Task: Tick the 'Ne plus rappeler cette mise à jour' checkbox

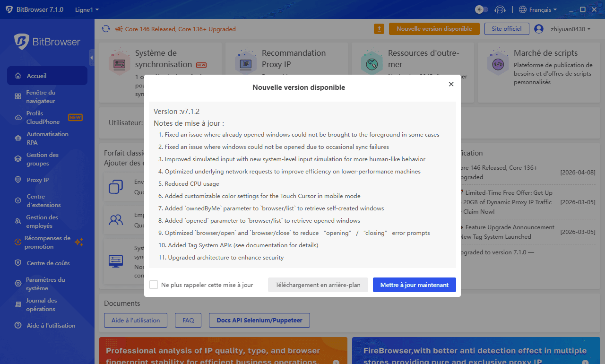Action: click(154, 285)
